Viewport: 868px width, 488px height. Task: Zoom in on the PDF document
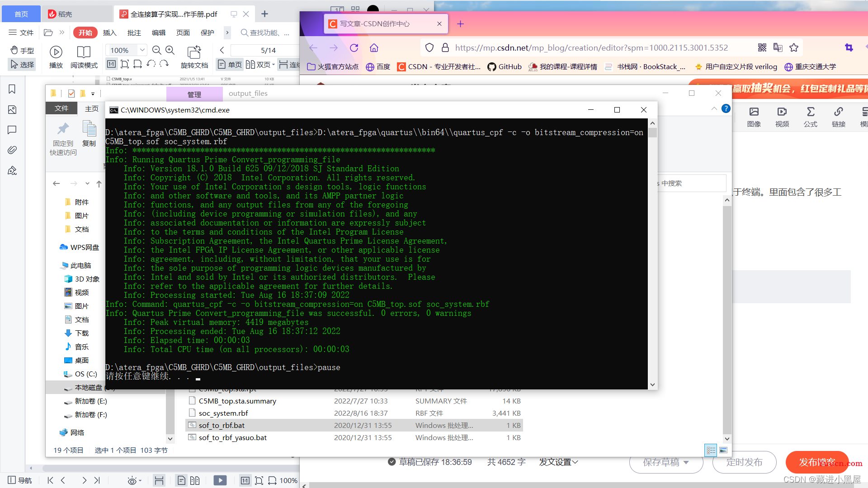170,50
